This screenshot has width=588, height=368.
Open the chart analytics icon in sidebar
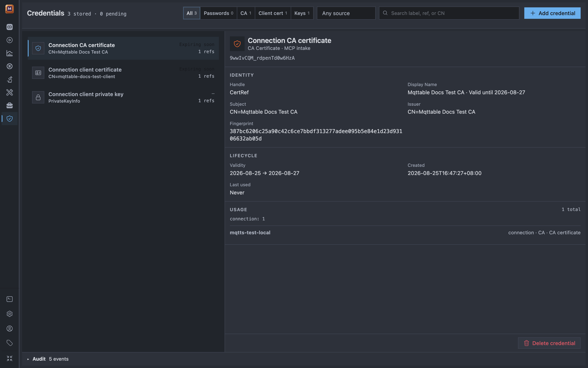pyautogui.click(x=9, y=53)
